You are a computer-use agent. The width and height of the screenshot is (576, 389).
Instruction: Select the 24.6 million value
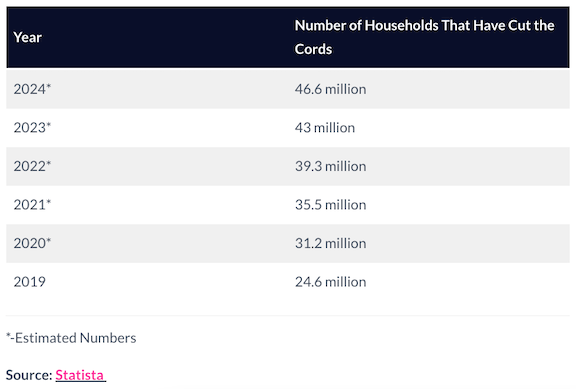(330, 282)
